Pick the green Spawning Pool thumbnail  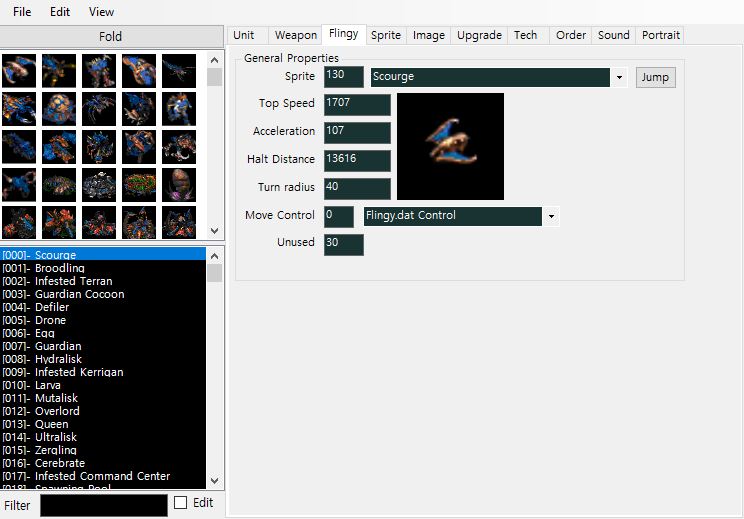pyautogui.click(x=139, y=185)
